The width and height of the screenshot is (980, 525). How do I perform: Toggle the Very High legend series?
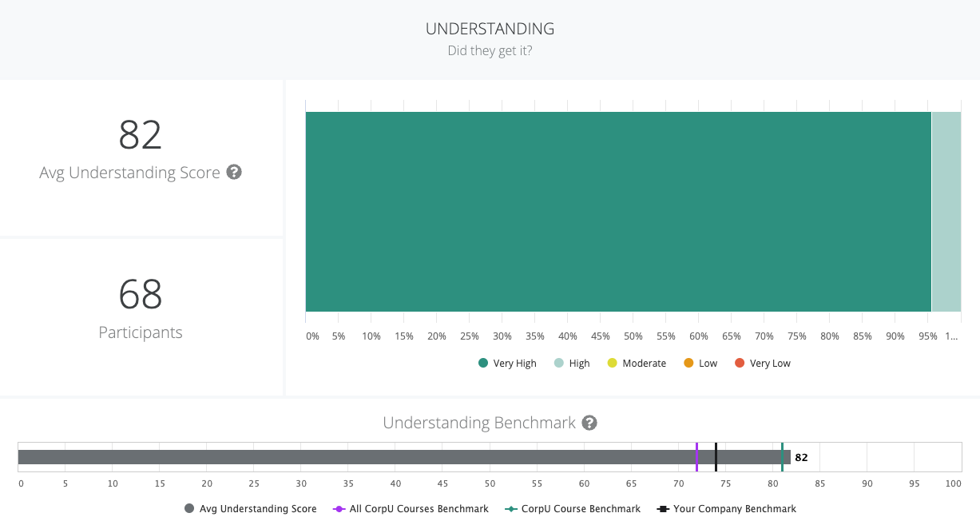[507, 364]
